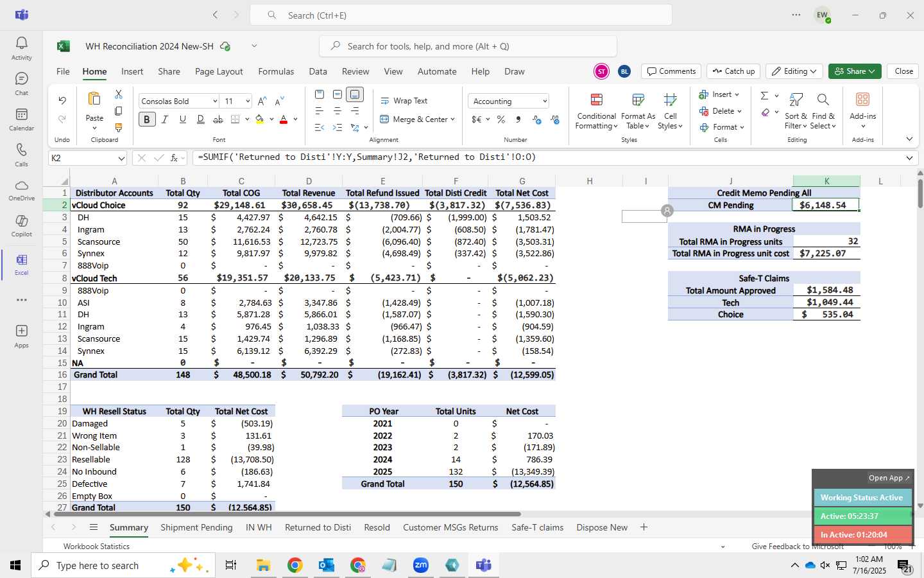Open the Page Layout ribbon tab

(x=219, y=71)
